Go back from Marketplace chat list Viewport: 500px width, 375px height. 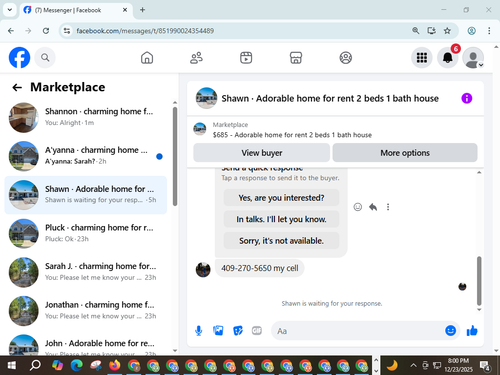click(x=17, y=87)
